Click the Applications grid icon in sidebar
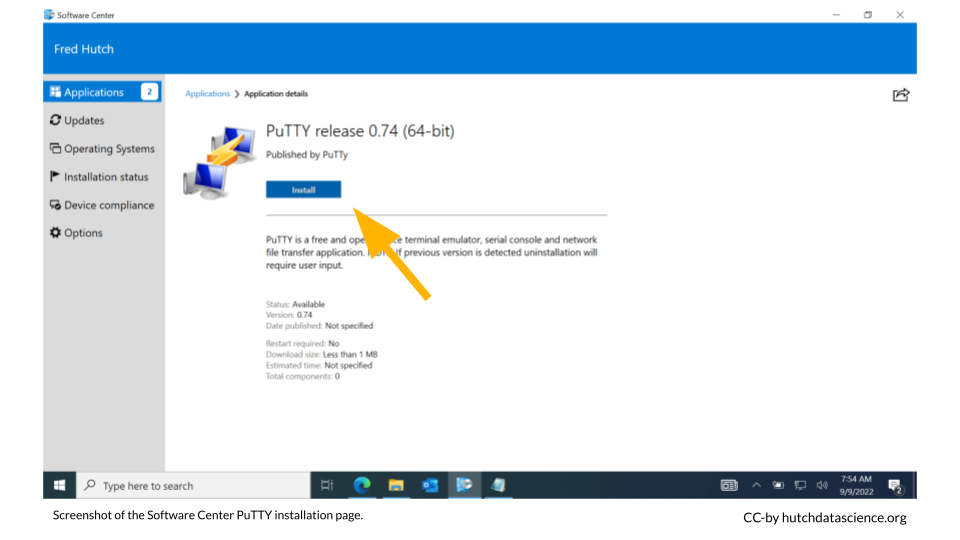The image size is (960, 540). (56, 92)
